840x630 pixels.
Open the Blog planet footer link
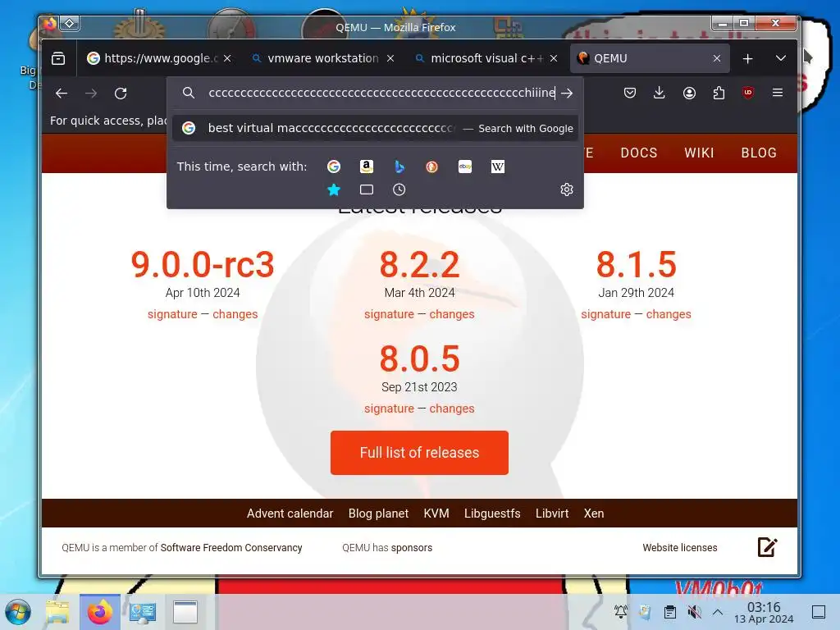click(x=378, y=514)
